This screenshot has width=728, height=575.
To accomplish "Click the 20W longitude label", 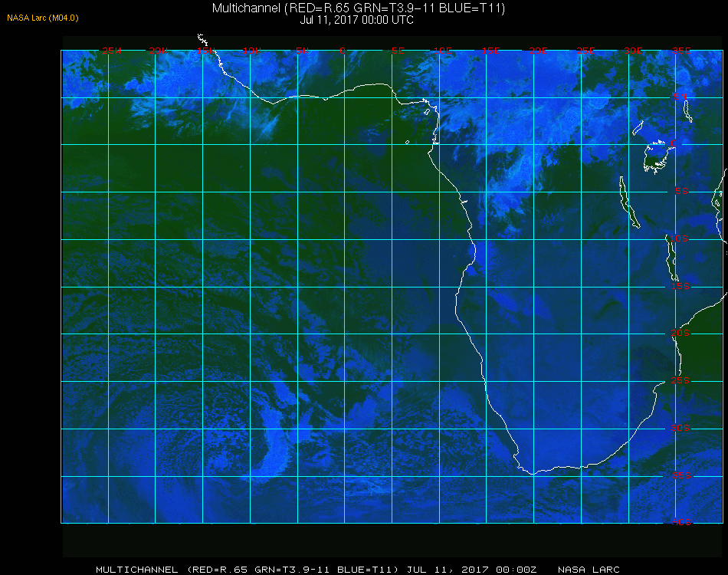I will tap(159, 51).
